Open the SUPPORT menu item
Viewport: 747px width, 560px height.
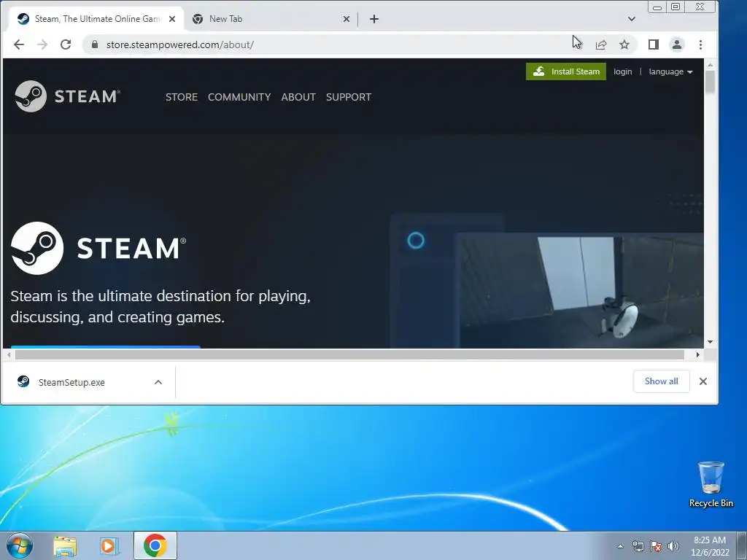tap(349, 97)
